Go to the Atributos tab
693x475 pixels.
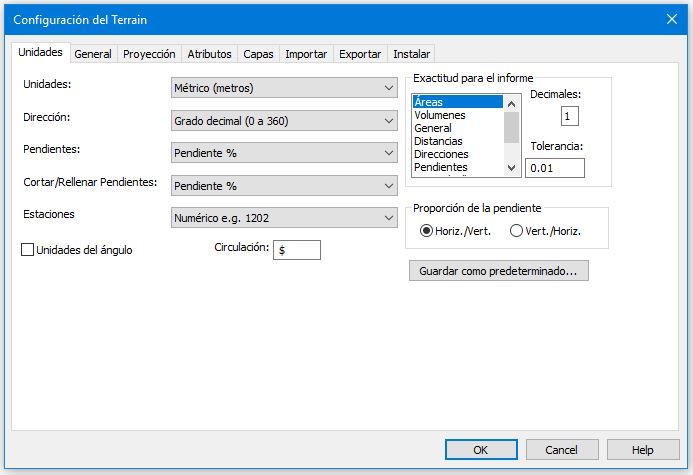pyautogui.click(x=209, y=54)
